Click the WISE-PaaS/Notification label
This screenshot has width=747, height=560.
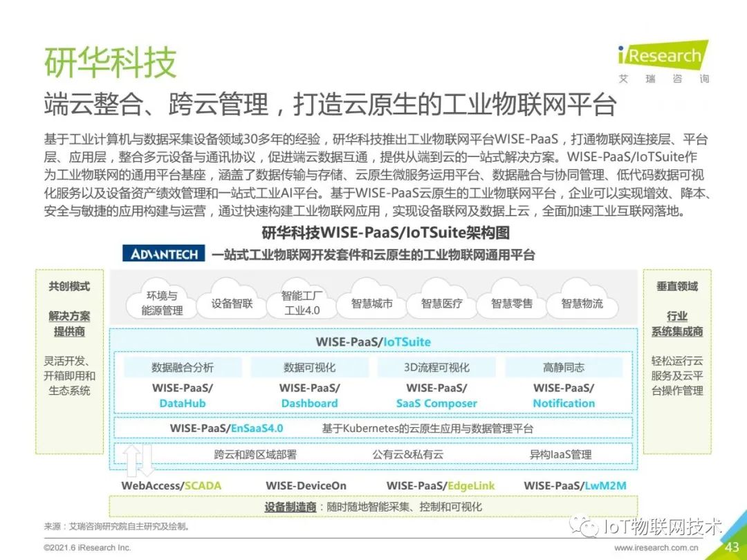coord(564,395)
